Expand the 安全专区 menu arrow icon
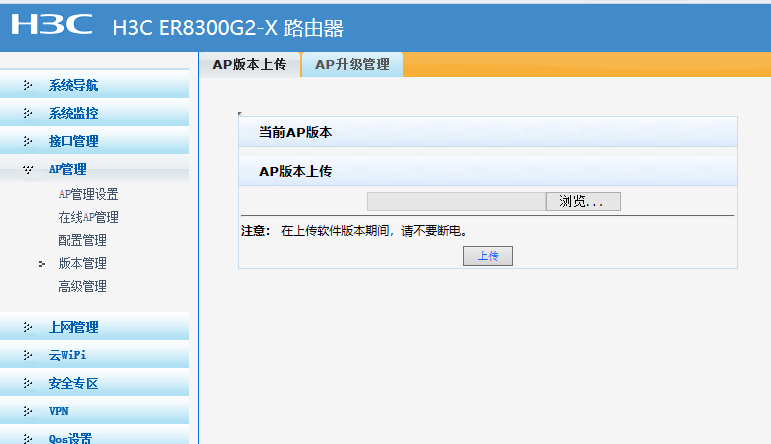This screenshot has height=444, width=771. pyautogui.click(x=28, y=383)
